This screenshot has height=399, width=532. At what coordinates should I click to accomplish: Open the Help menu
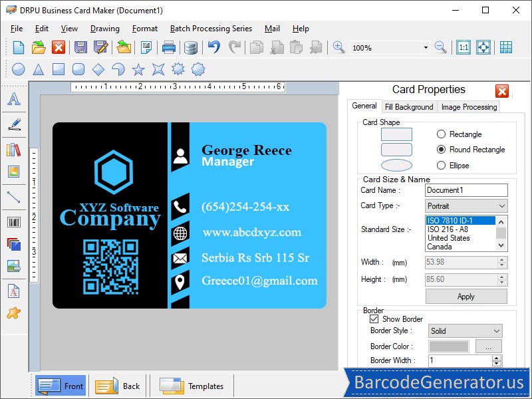301,29
